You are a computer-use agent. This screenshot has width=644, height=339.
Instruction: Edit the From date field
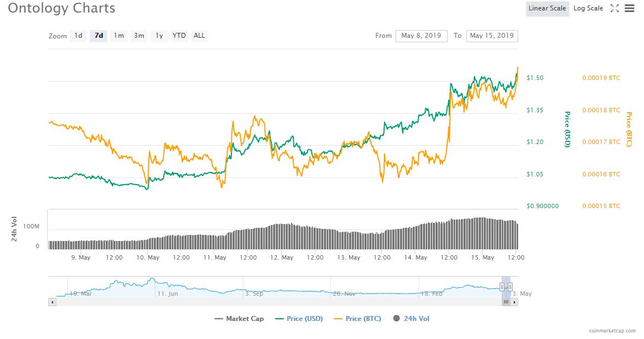tap(421, 36)
